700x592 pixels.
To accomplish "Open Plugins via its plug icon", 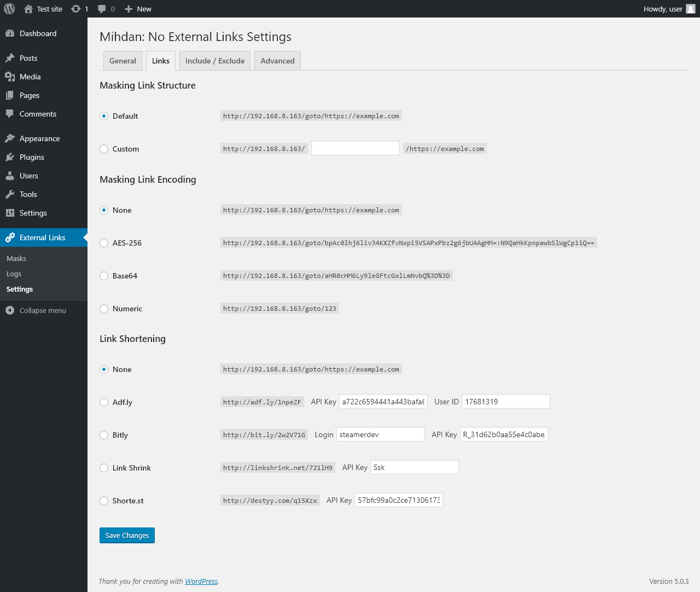I will pyautogui.click(x=10, y=157).
